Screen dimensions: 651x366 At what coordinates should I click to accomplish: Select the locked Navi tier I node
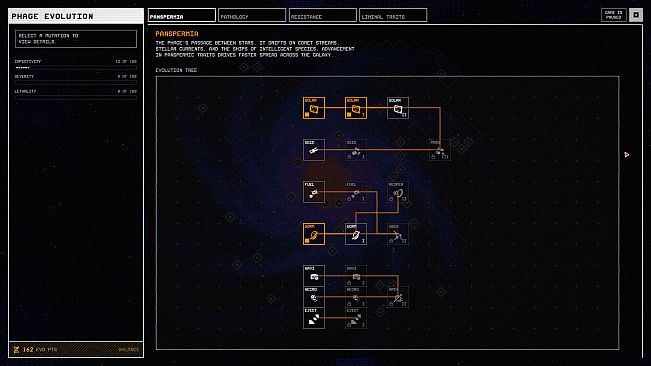click(x=356, y=276)
